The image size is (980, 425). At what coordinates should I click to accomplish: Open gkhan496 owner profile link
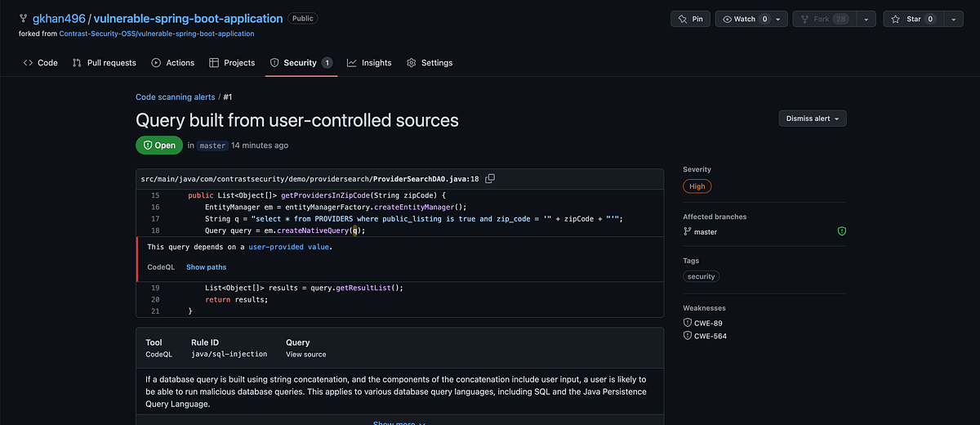click(59, 19)
